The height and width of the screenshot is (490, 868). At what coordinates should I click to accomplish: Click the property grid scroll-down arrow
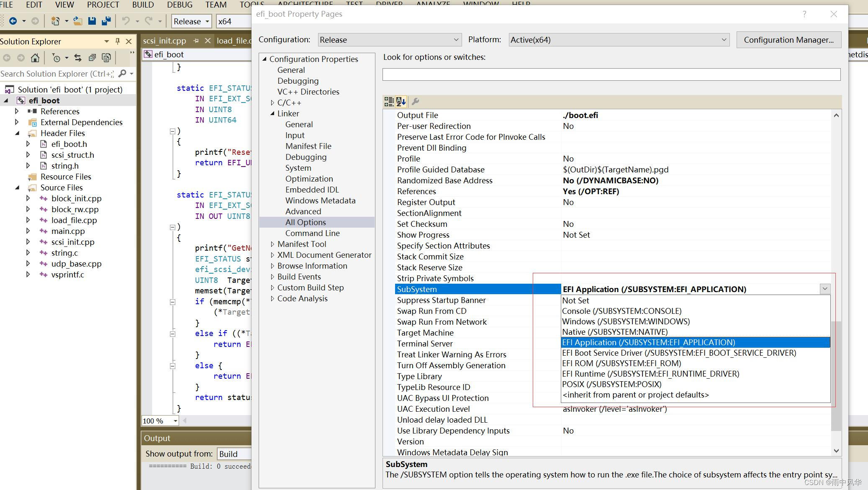coord(836,451)
